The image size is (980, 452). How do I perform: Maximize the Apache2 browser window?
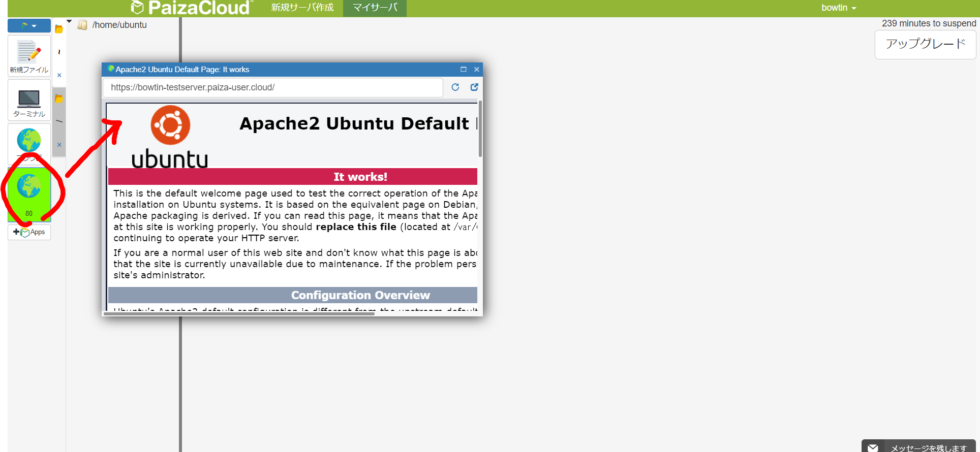[x=464, y=70]
